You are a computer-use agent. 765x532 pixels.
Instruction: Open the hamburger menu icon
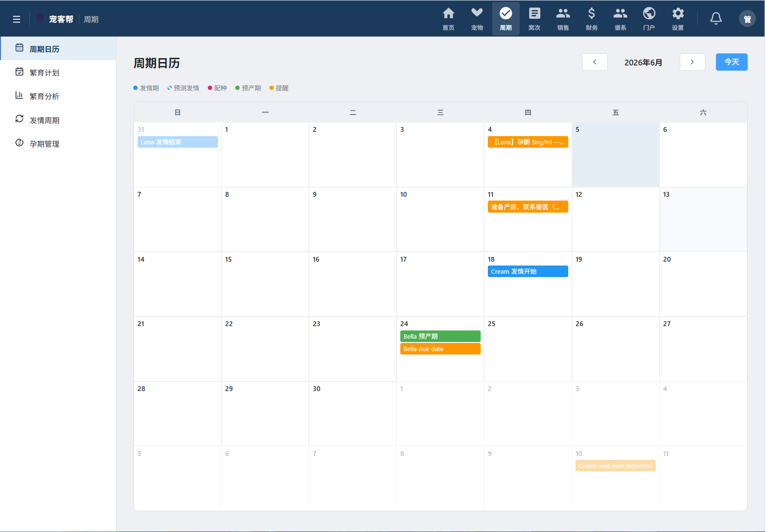pos(16,19)
